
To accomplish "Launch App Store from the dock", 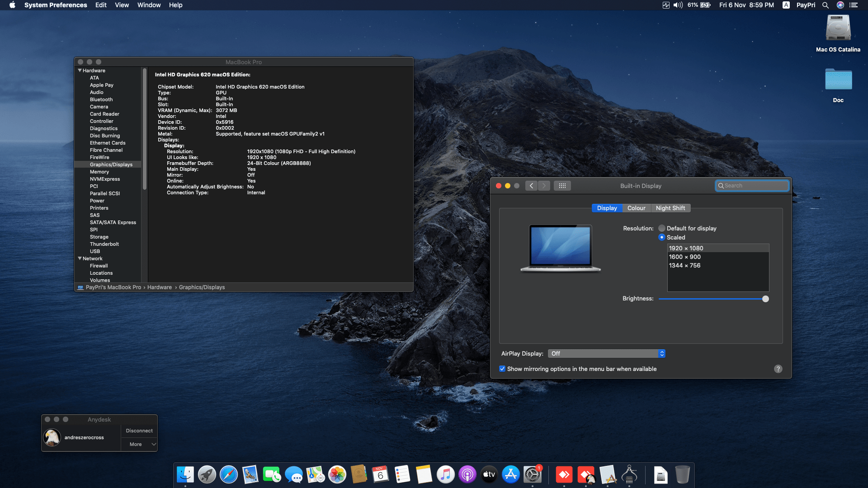I will point(511,475).
